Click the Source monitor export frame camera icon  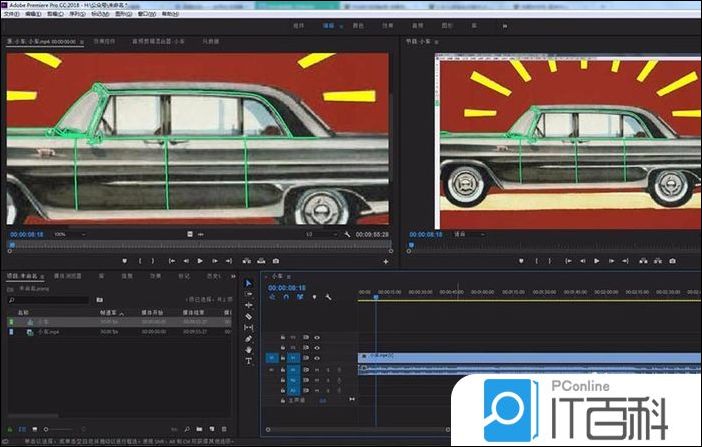(x=276, y=260)
